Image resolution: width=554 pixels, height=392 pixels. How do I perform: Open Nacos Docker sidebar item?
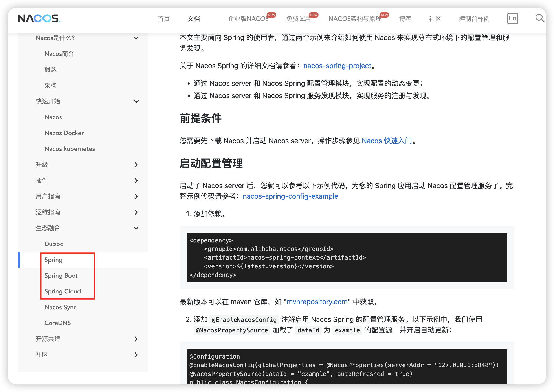coord(64,133)
